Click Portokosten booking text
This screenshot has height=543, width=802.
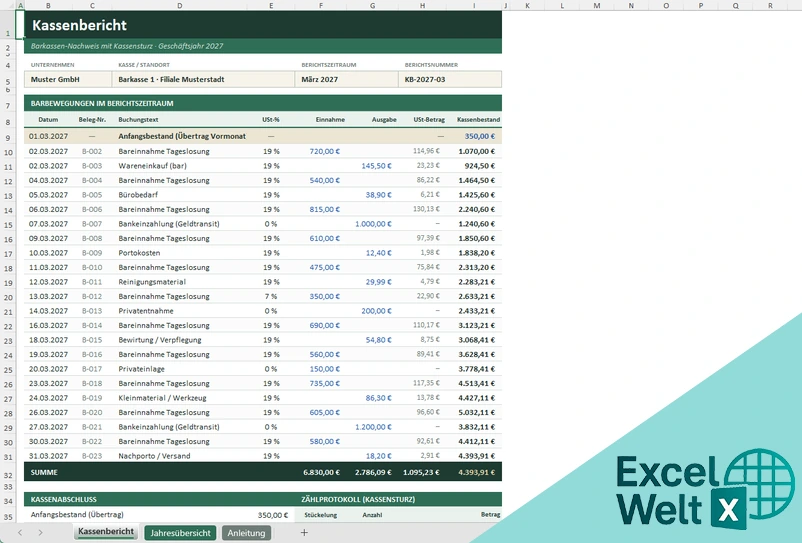139,253
